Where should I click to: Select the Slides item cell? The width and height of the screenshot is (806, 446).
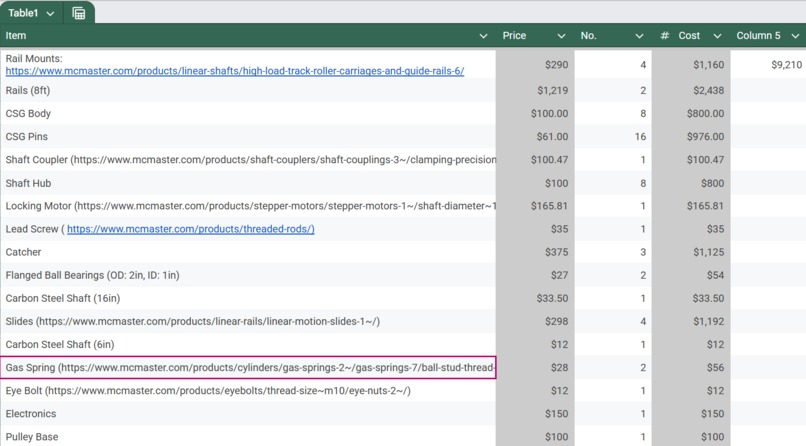(248, 322)
